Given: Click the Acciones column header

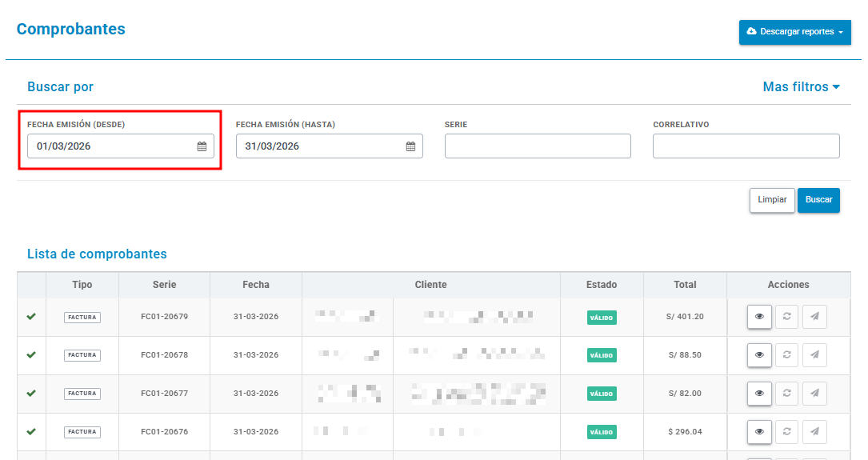Looking at the screenshot, I should (x=788, y=285).
